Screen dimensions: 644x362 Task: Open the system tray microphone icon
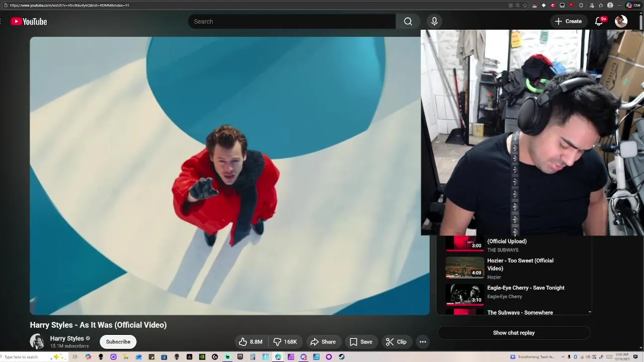pos(569,357)
